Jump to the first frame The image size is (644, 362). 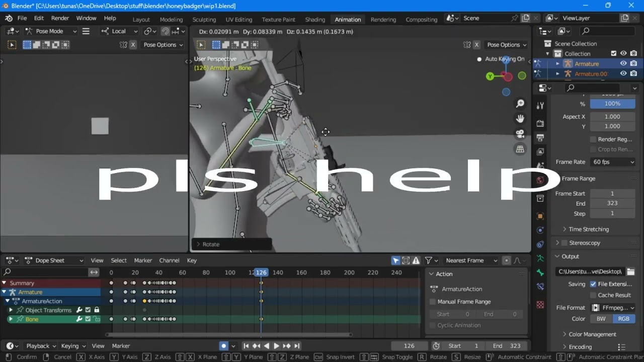(x=246, y=346)
